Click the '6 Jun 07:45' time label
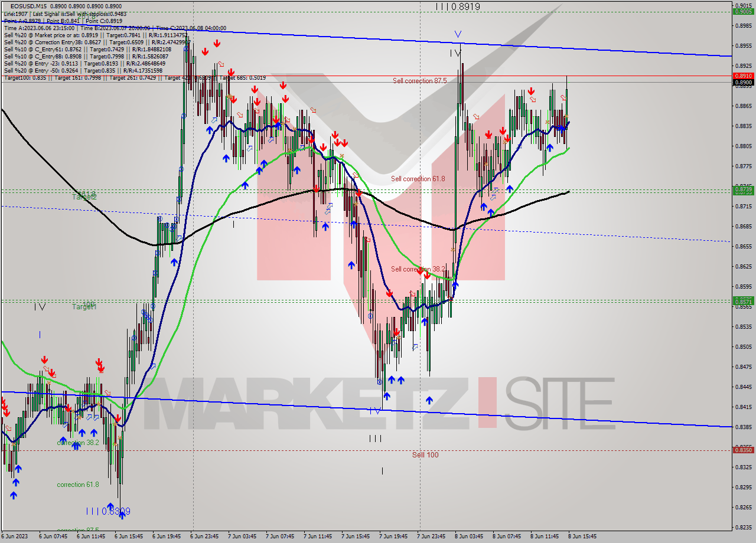The height and width of the screenshot is (543, 756). 53,537
